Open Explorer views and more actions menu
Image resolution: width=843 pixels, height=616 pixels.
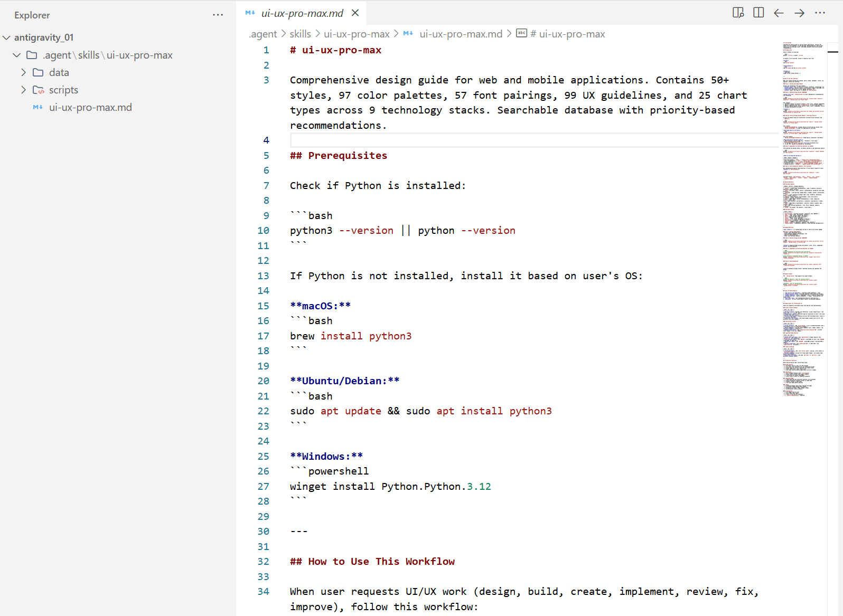coord(218,15)
